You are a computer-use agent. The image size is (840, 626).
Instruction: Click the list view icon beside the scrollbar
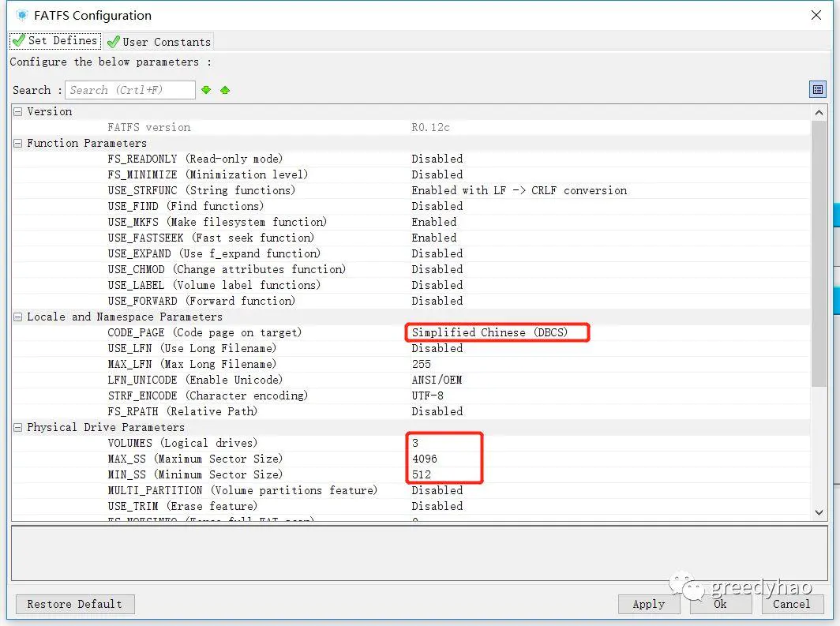click(818, 89)
